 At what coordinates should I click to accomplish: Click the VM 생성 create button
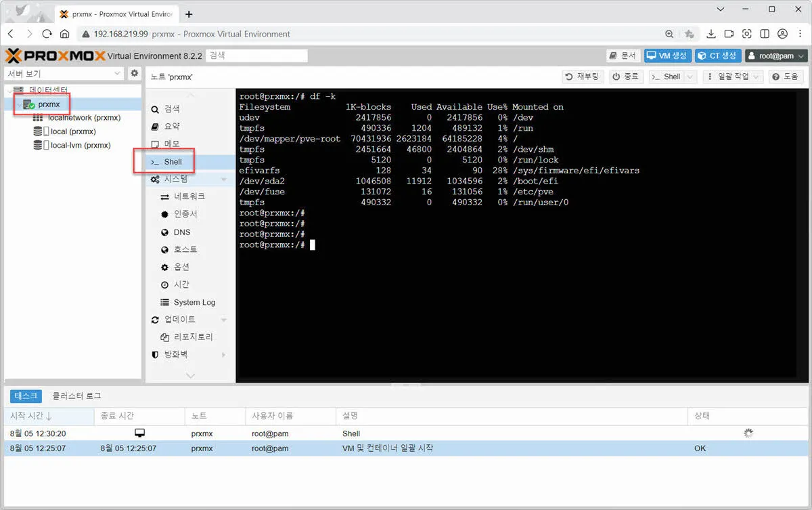click(x=667, y=56)
